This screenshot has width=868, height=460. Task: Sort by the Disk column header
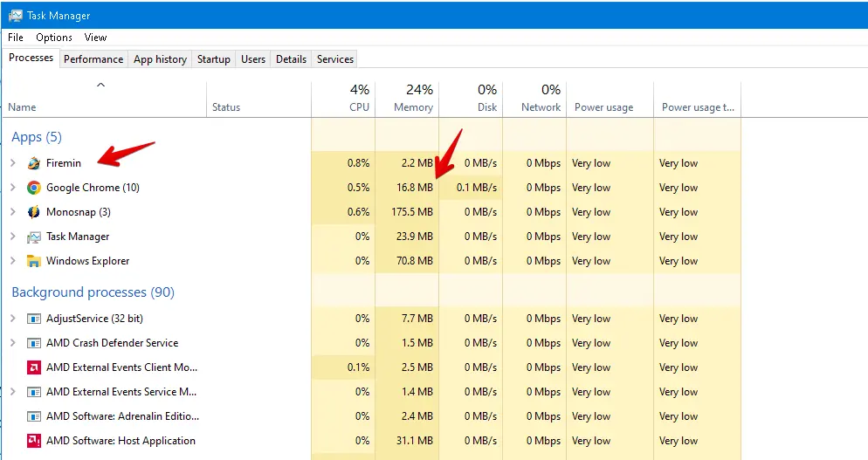point(471,100)
